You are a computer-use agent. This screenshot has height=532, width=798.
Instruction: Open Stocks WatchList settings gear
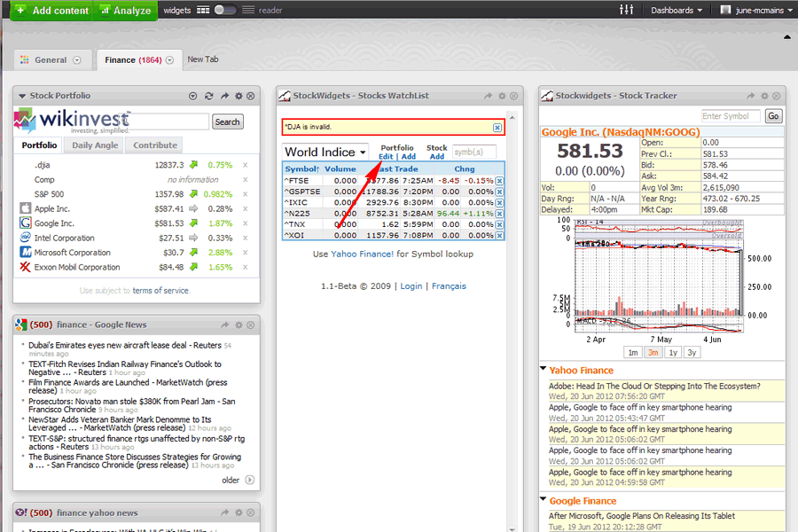tap(502, 96)
